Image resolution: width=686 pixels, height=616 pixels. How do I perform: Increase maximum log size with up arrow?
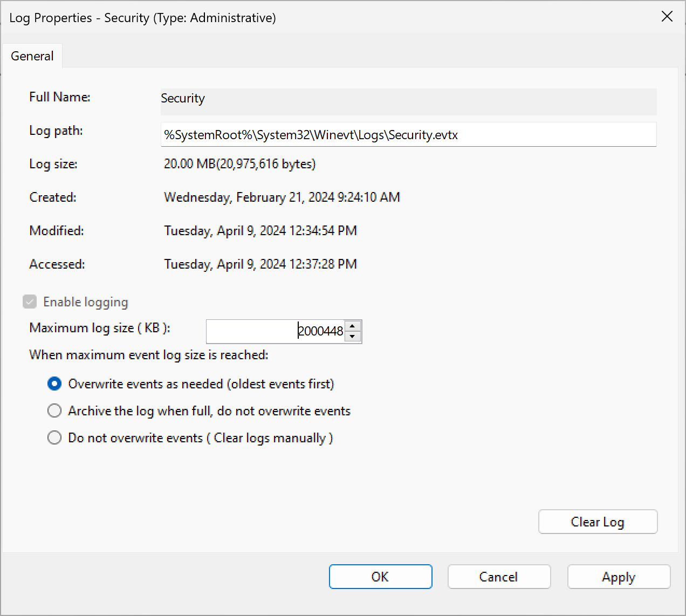click(352, 326)
